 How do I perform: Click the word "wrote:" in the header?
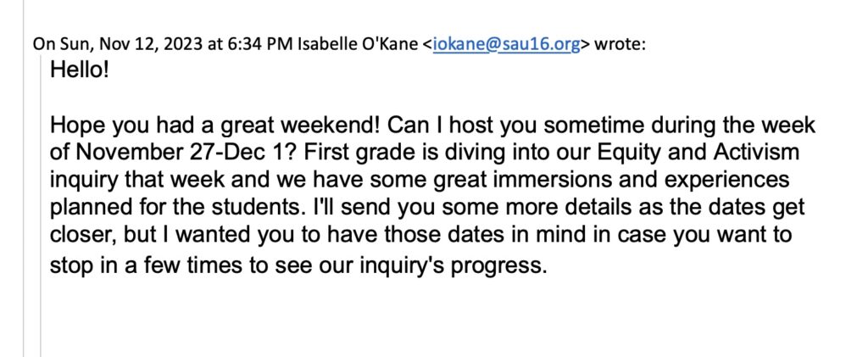[x=620, y=45]
